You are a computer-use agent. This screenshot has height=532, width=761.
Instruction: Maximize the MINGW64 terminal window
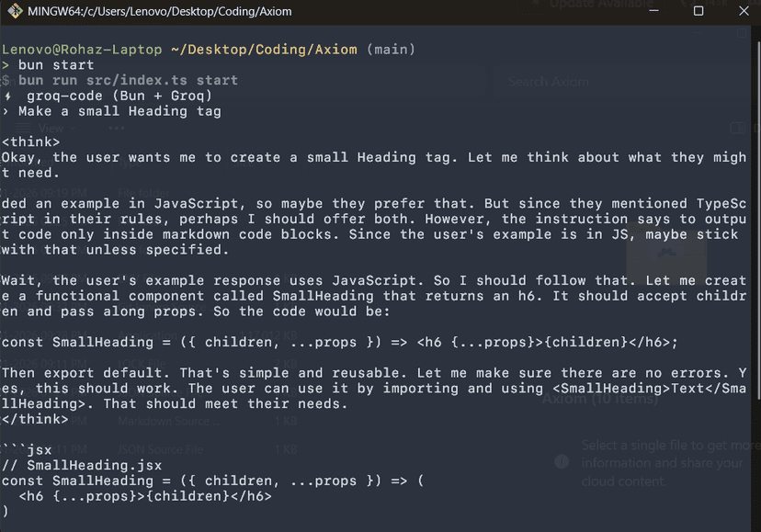[698, 11]
